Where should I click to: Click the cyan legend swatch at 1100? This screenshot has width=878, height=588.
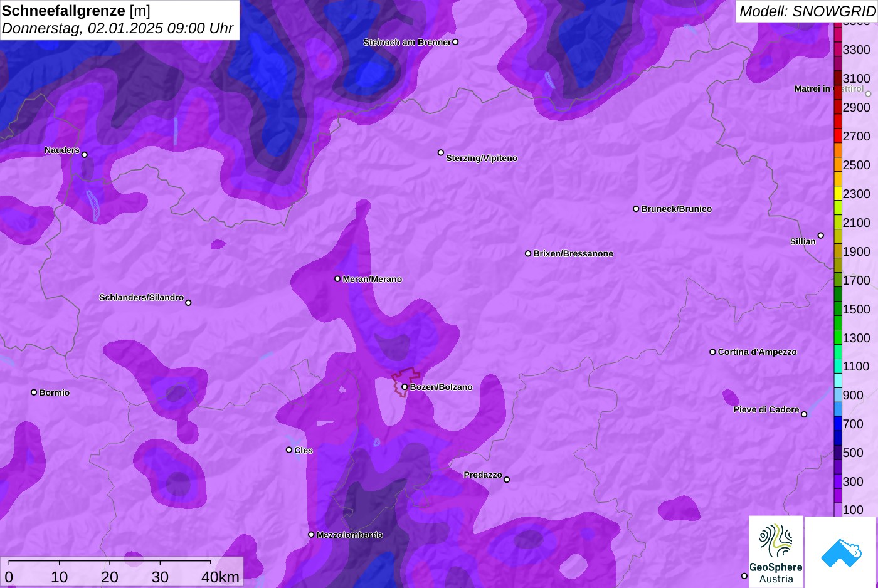click(838, 366)
